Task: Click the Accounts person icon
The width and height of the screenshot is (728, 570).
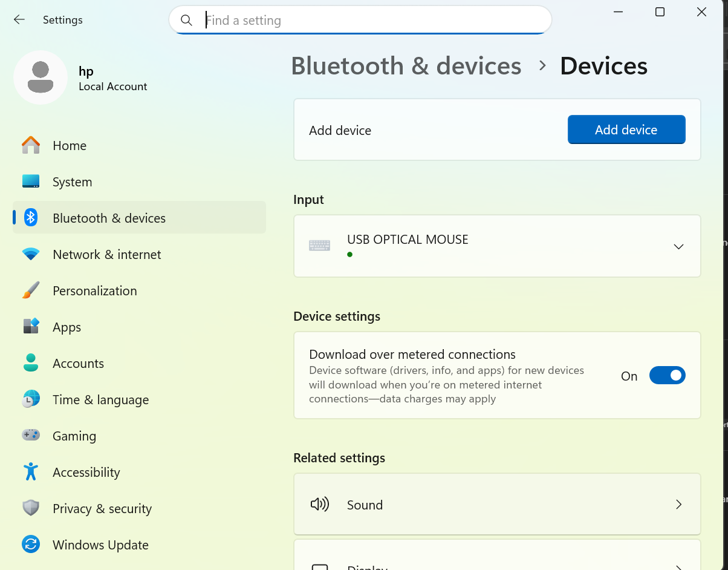Action: 31,363
